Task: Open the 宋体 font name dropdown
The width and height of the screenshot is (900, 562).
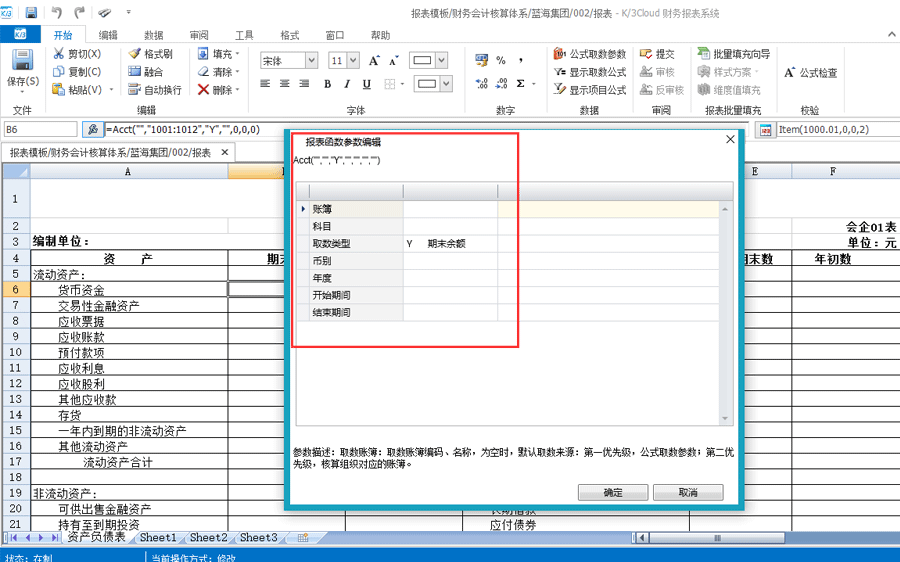Action: pos(311,60)
